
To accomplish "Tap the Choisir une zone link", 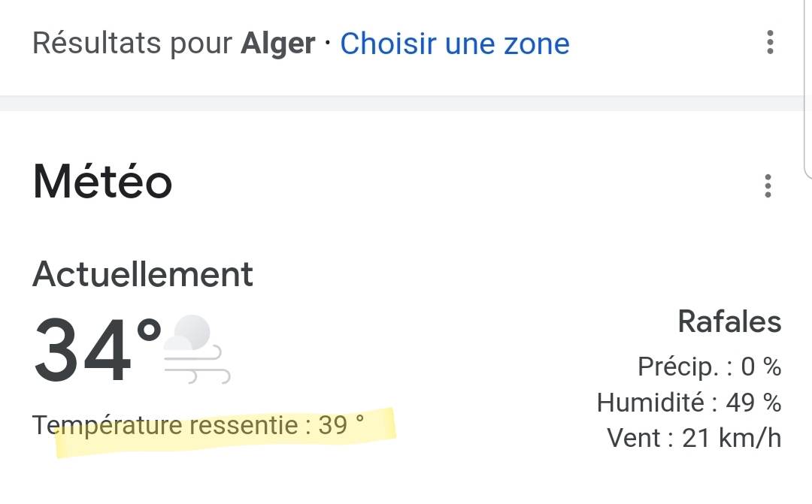I will (x=454, y=44).
